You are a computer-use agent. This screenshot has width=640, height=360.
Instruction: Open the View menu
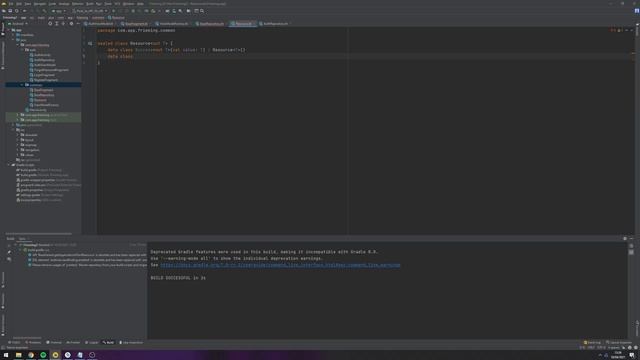tap(28, 4)
